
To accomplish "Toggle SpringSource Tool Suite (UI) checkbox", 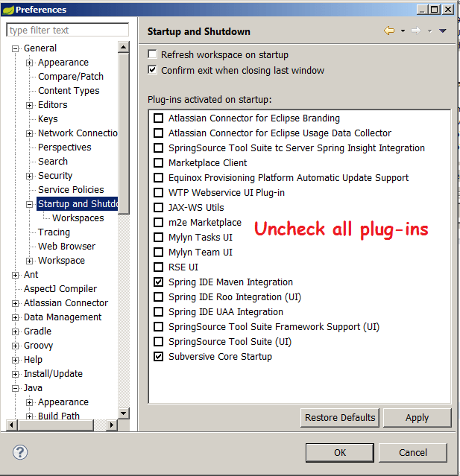I will point(158,341).
